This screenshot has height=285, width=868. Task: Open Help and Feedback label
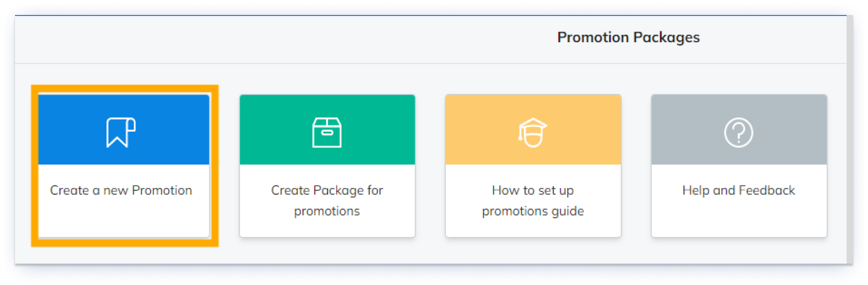point(738,190)
